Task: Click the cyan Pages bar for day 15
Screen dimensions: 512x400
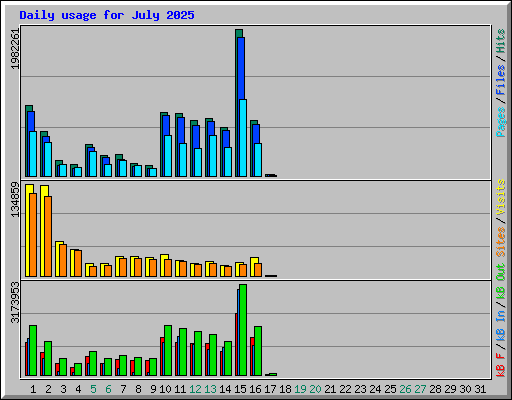Action: (x=243, y=138)
